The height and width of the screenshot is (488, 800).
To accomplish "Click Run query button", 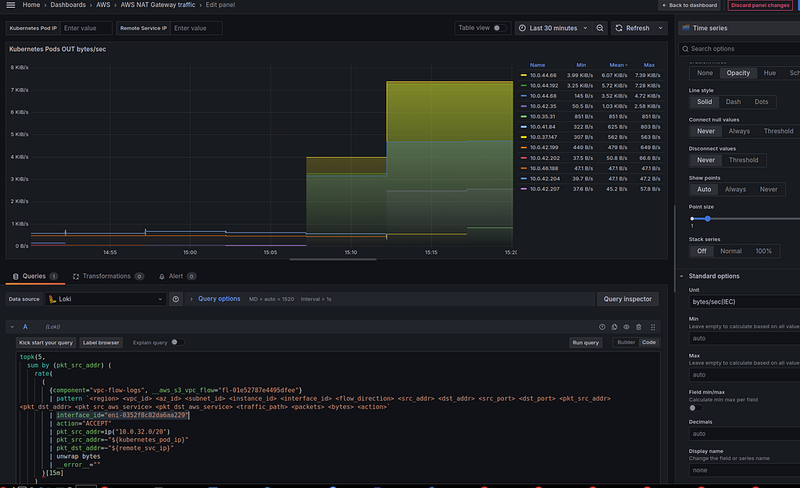I will (x=585, y=343).
